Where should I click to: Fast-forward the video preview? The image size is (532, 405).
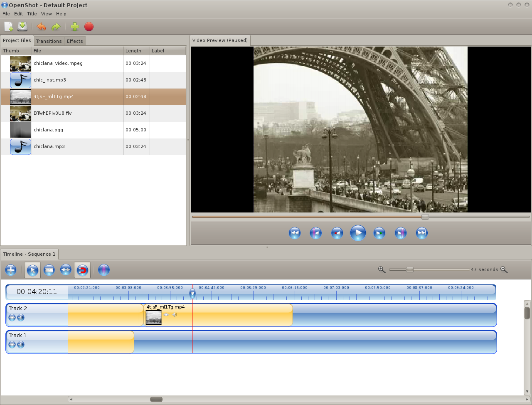(x=379, y=233)
